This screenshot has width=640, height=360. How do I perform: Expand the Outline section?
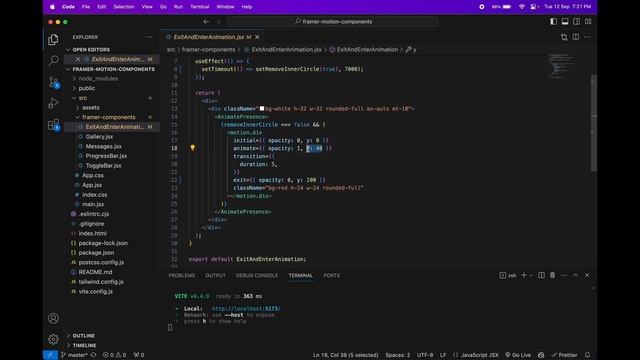83,336
